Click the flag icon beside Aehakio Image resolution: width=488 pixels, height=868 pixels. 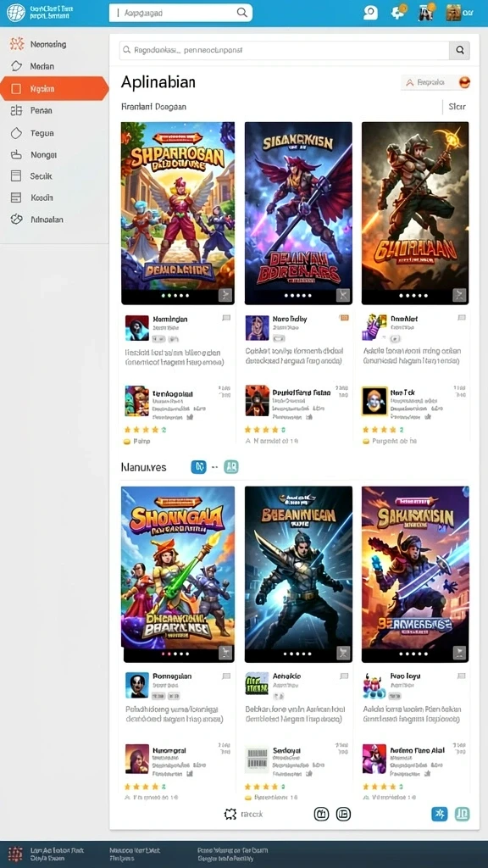(x=344, y=676)
